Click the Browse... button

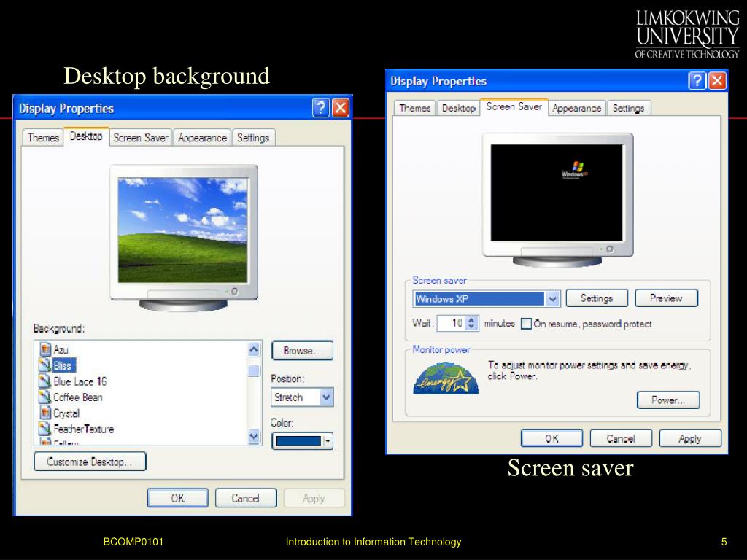pos(302,351)
